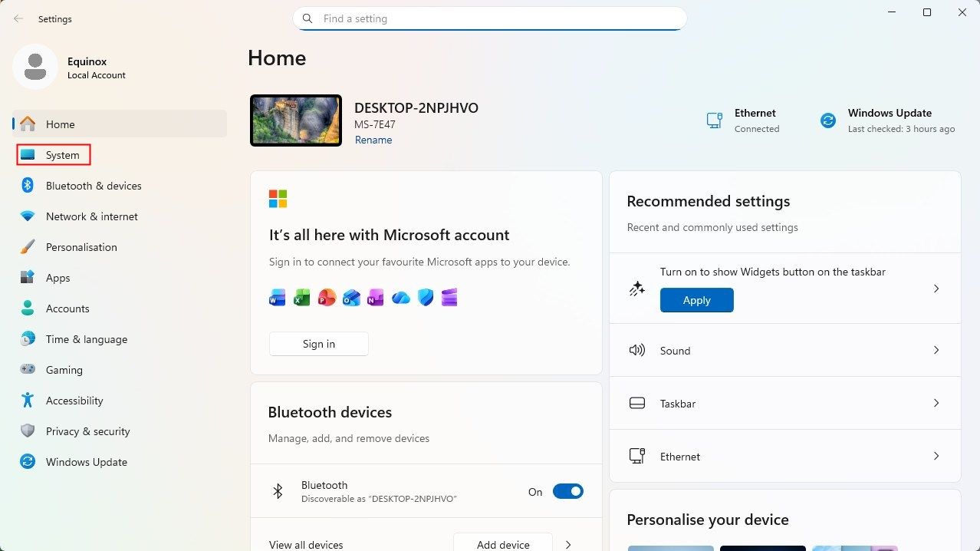980x551 pixels.
Task: Open Windows Update last checked status
Action: [x=887, y=120]
